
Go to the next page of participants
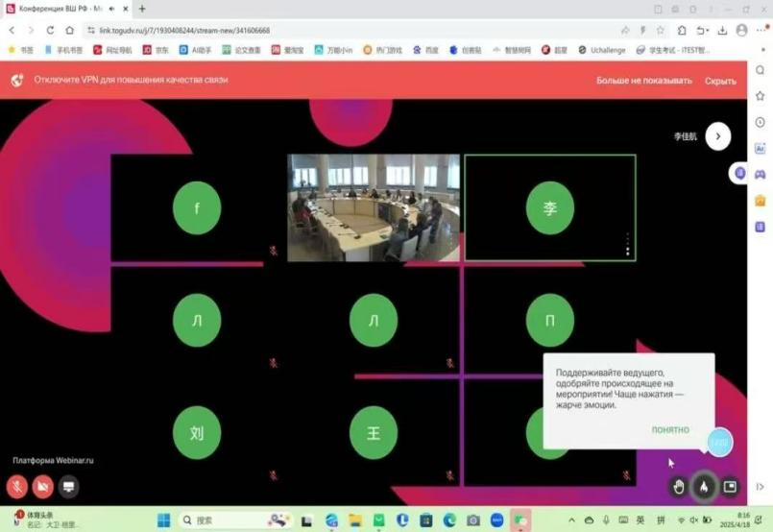(x=718, y=136)
